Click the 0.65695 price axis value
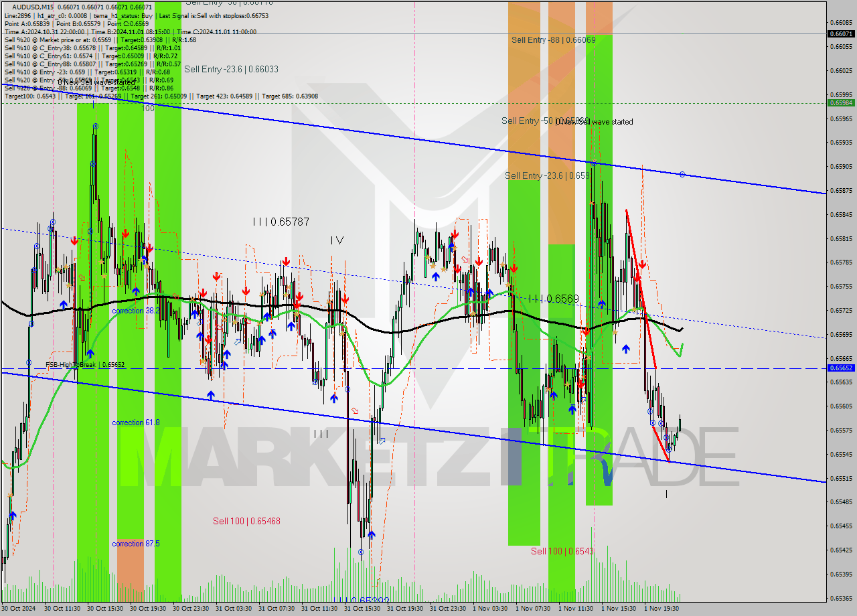The width and height of the screenshot is (857, 616). coord(841,334)
